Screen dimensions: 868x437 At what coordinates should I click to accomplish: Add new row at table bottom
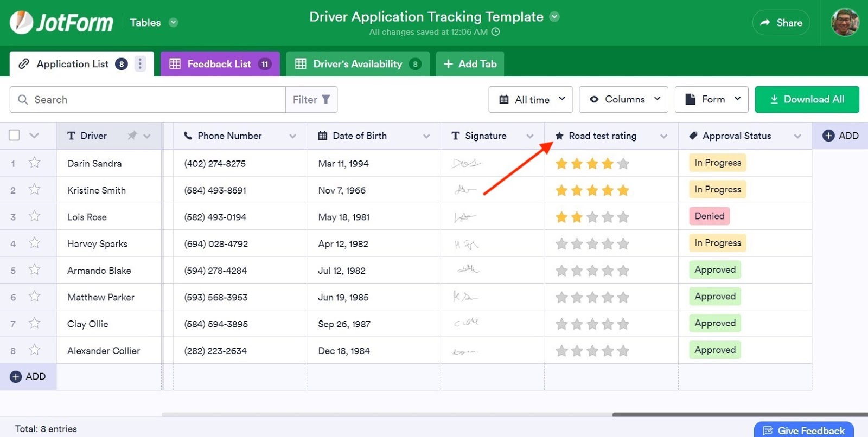pyautogui.click(x=28, y=377)
